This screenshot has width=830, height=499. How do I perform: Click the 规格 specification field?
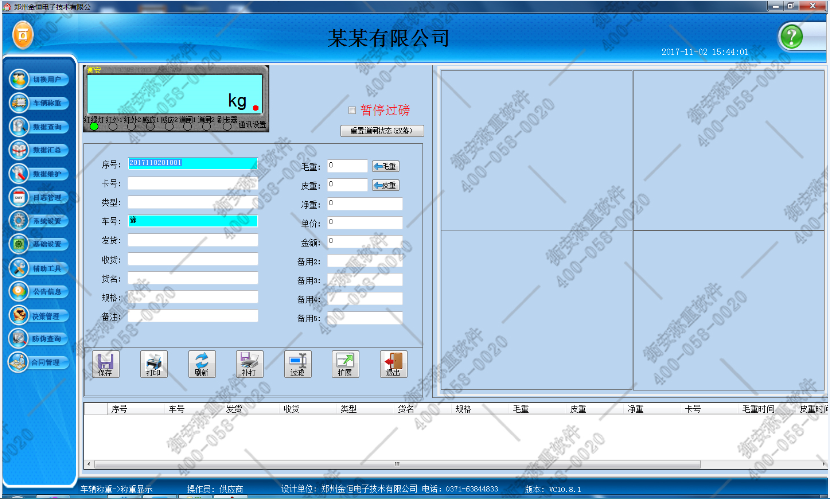(193, 297)
